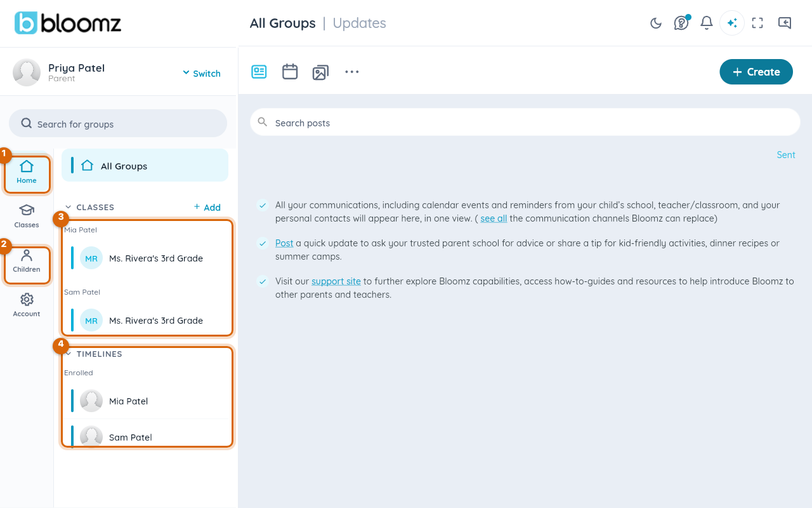Open Account settings in the sidebar
This screenshot has width=812, height=508.
[27, 305]
